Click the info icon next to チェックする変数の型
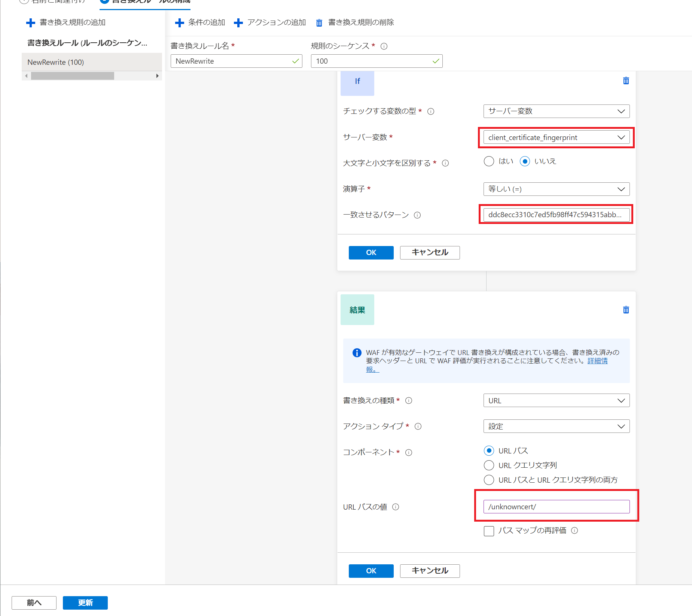 pos(431,111)
